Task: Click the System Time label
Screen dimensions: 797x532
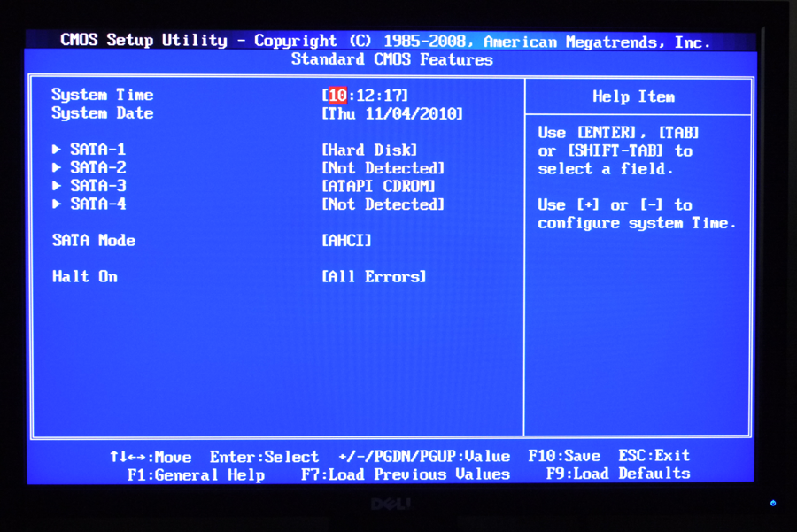Action: click(102, 95)
